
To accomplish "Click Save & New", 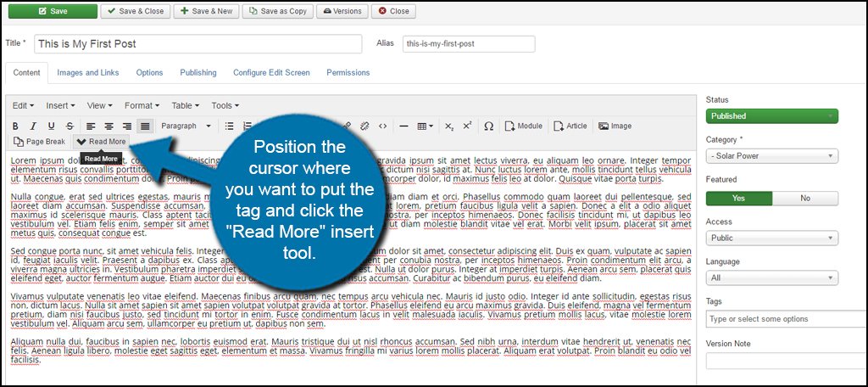I will pos(207,11).
